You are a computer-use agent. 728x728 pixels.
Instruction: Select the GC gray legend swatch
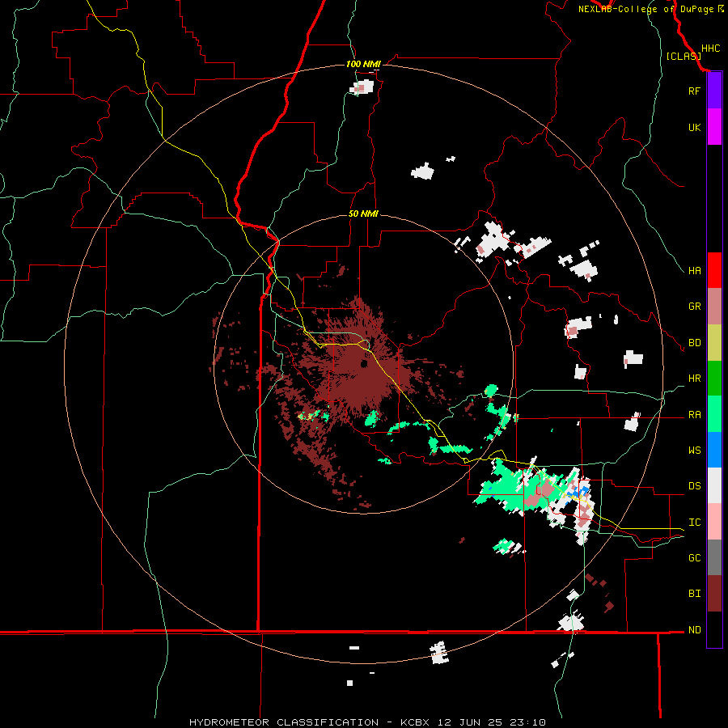click(714, 557)
